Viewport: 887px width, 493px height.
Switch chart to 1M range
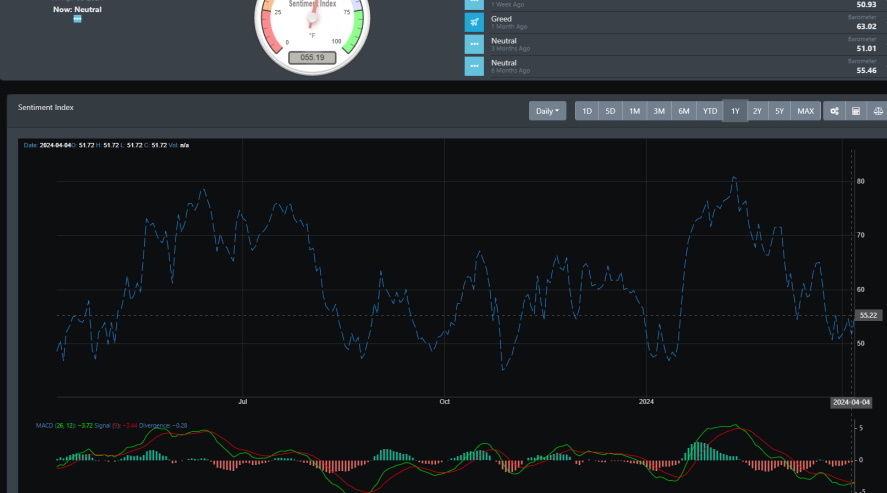[x=635, y=111]
